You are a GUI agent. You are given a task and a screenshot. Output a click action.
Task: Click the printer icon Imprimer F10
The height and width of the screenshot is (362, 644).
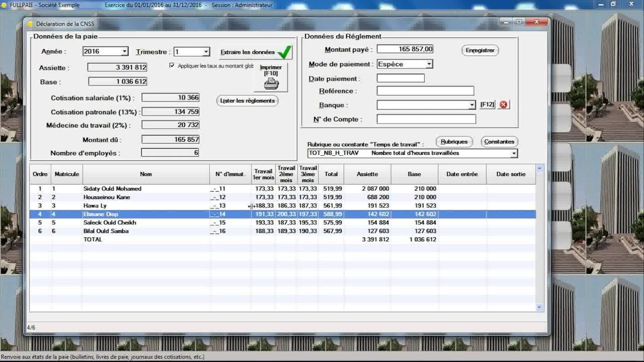271,84
